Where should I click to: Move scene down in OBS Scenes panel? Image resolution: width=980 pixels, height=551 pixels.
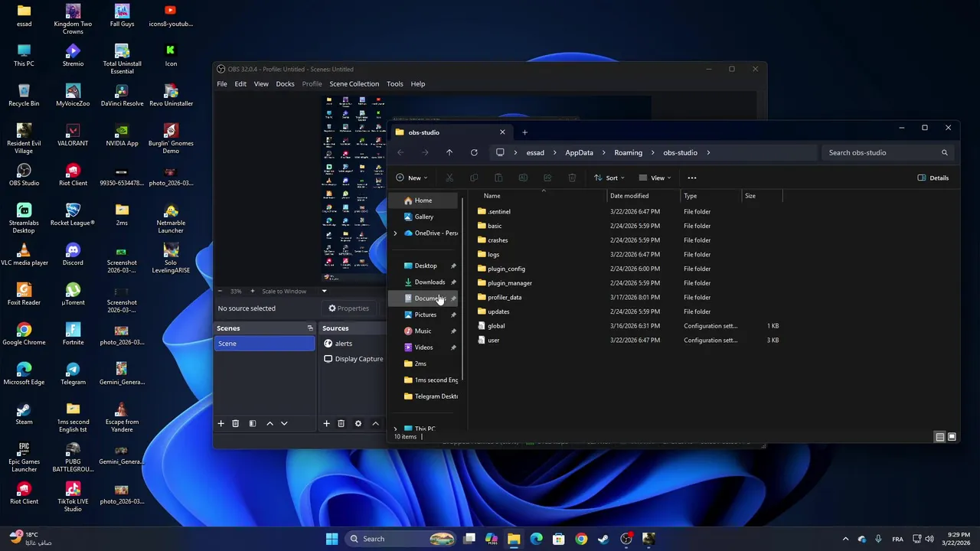(x=284, y=423)
